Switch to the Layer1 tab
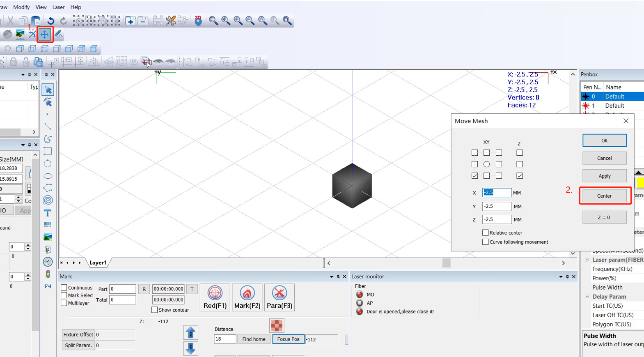Image resolution: width=644 pixels, height=357 pixels. pyautogui.click(x=98, y=263)
